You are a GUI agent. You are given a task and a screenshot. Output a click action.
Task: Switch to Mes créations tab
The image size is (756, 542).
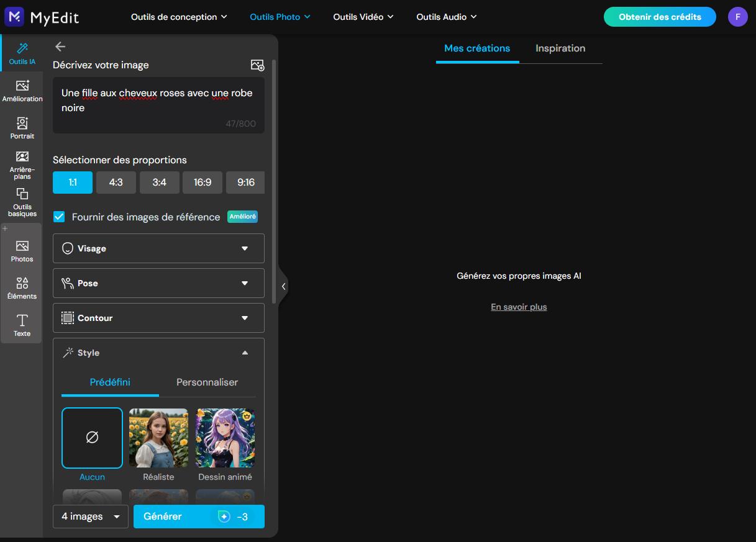[477, 48]
